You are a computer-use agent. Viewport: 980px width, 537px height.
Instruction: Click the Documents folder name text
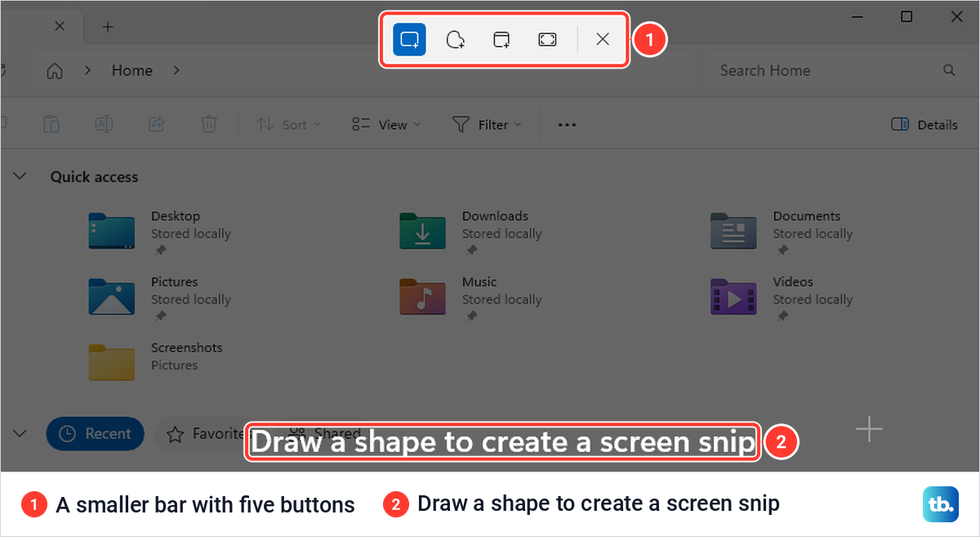click(807, 217)
